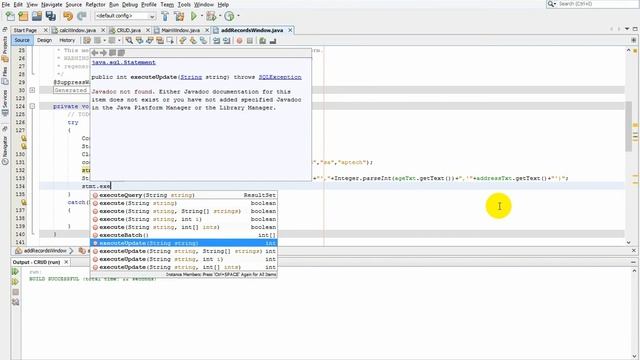
Task: Close the Output - CRUD (run) tab
Action: [x=67, y=262]
